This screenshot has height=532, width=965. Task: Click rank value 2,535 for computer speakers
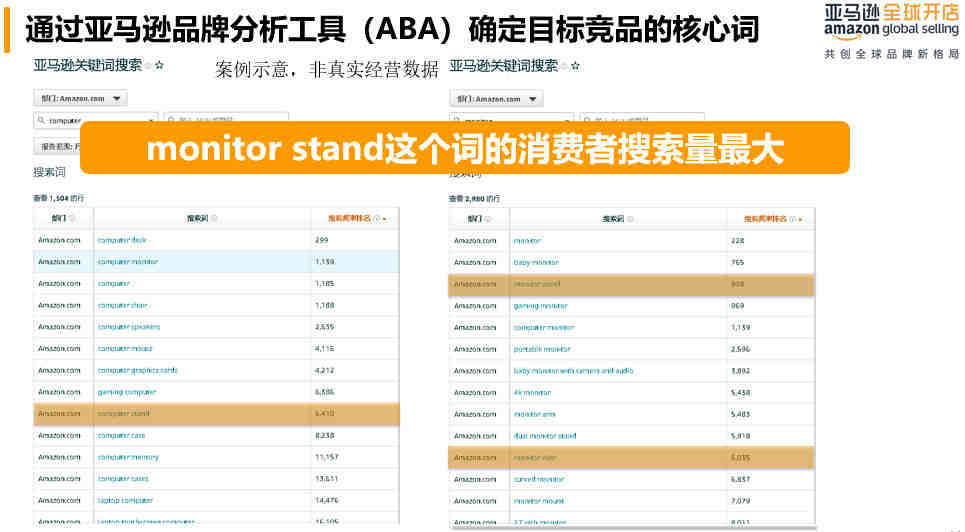(324, 326)
